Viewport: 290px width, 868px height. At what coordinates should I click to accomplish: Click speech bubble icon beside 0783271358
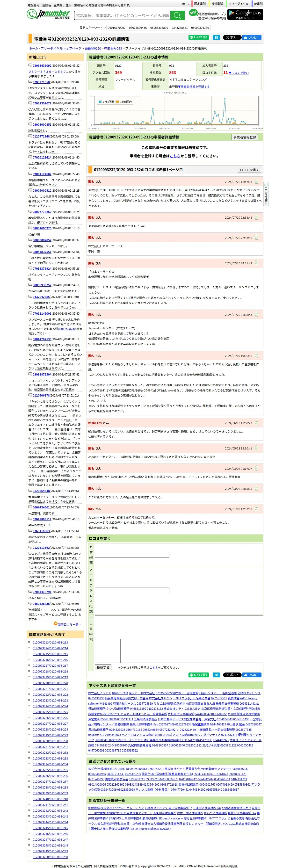30,82
